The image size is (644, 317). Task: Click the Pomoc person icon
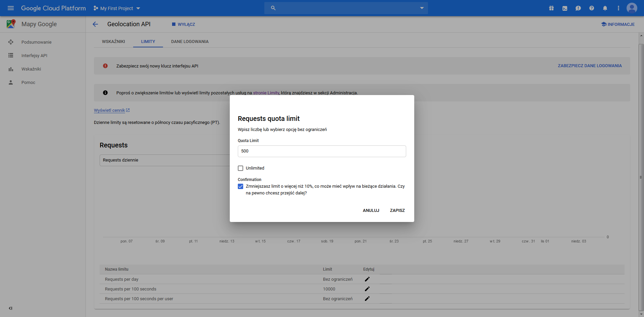point(11,82)
